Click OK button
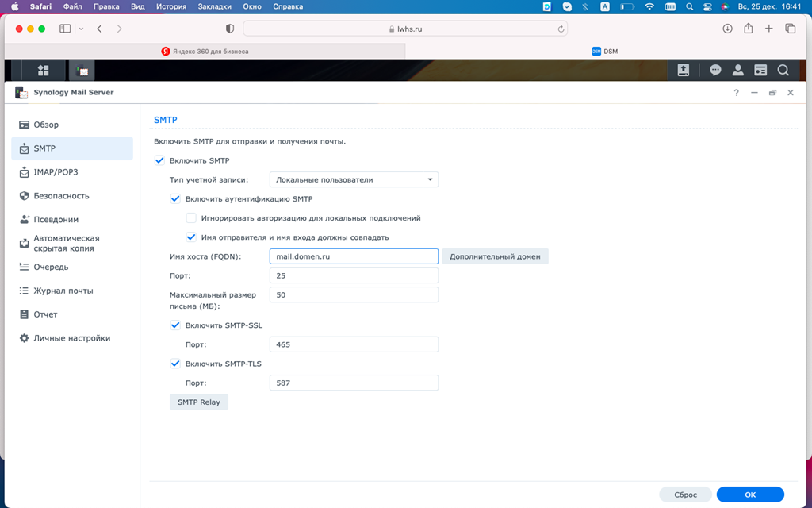The width and height of the screenshot is (812, 508). tap(750, 495)
